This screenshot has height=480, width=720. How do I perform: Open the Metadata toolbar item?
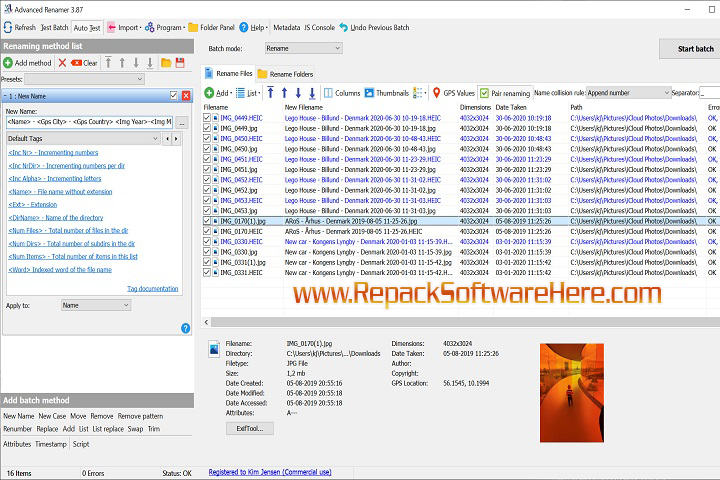[x=287, y=28]
